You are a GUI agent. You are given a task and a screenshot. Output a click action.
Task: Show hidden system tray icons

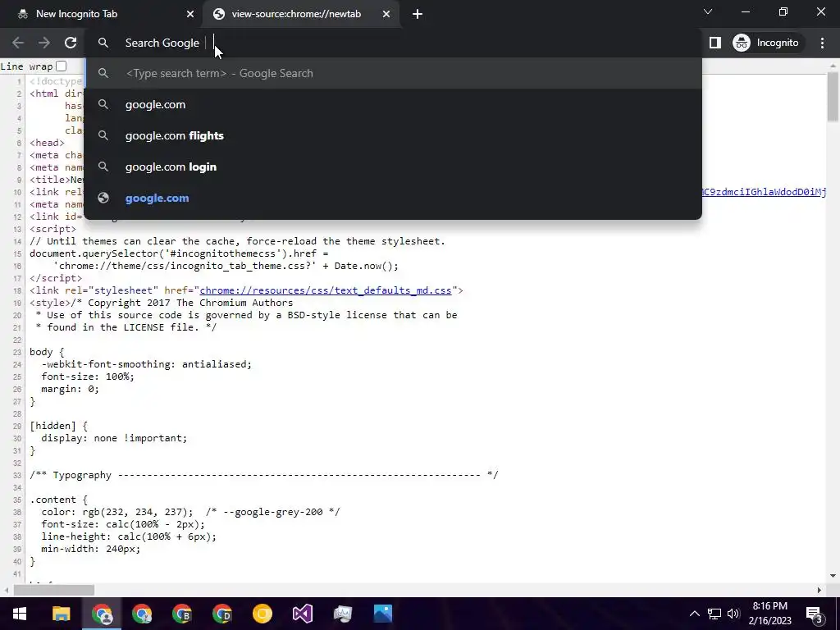tap(694, 614)
